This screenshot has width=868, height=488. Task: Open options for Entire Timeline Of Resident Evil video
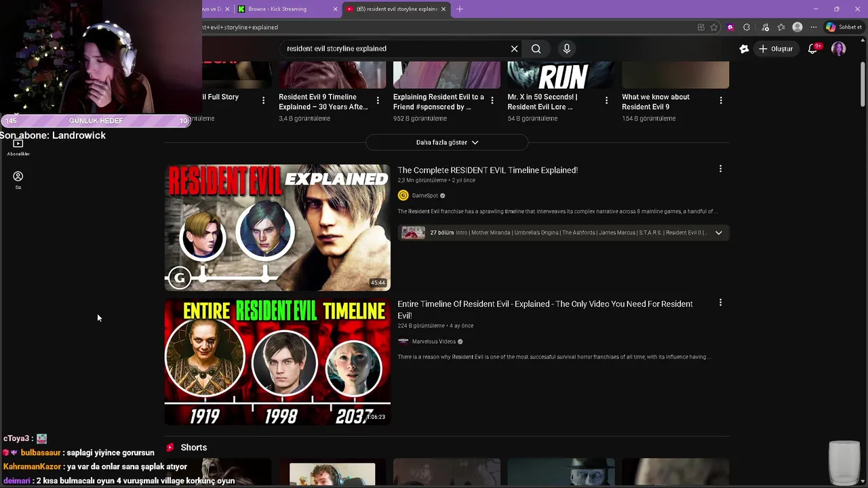pyautogui.click(x=720, y=303)
